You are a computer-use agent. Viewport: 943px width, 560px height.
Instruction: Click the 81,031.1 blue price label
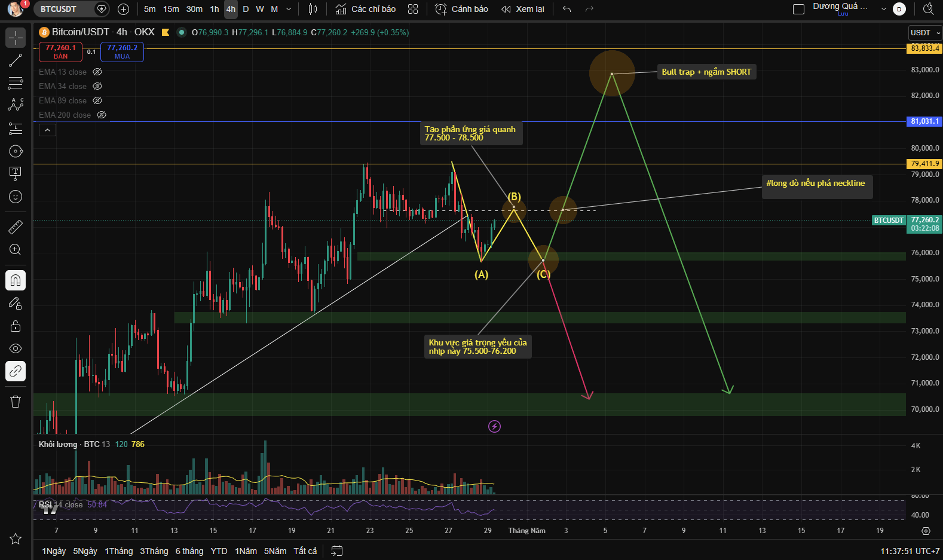click(925, 121)
